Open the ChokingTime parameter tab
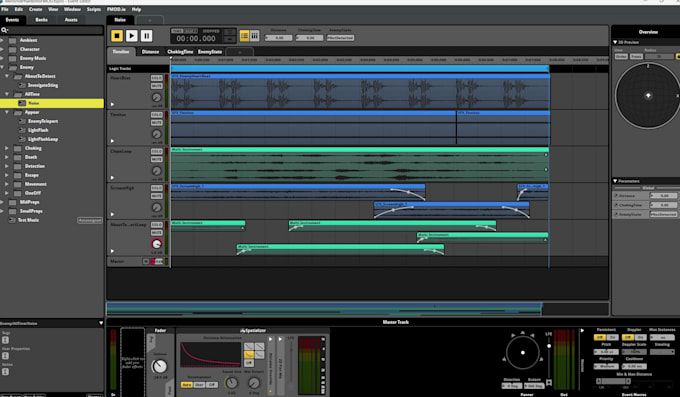Image resolution: width=680 pixels, height=397 pixels. click(180, 52)
